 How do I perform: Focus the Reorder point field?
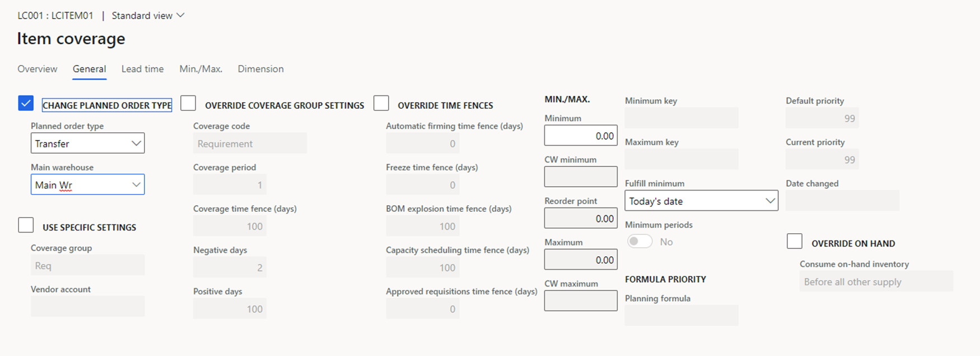click(581, 219)
